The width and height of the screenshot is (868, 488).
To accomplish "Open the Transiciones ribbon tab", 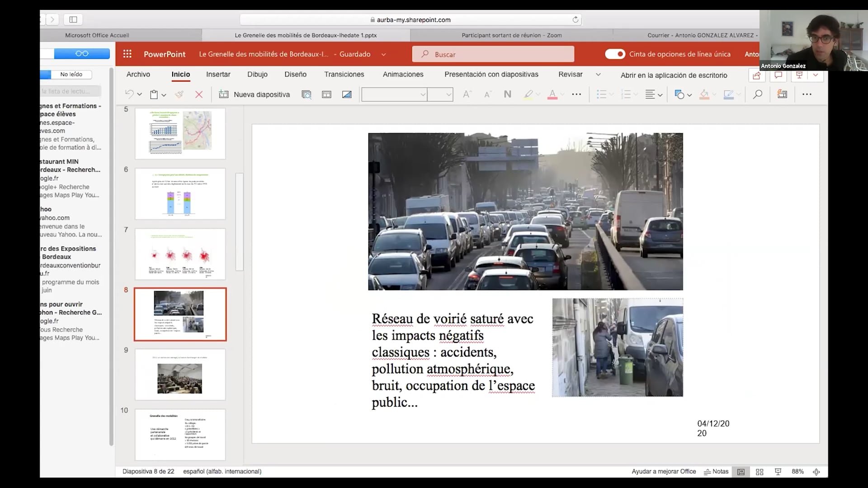I will pos(344,74).
